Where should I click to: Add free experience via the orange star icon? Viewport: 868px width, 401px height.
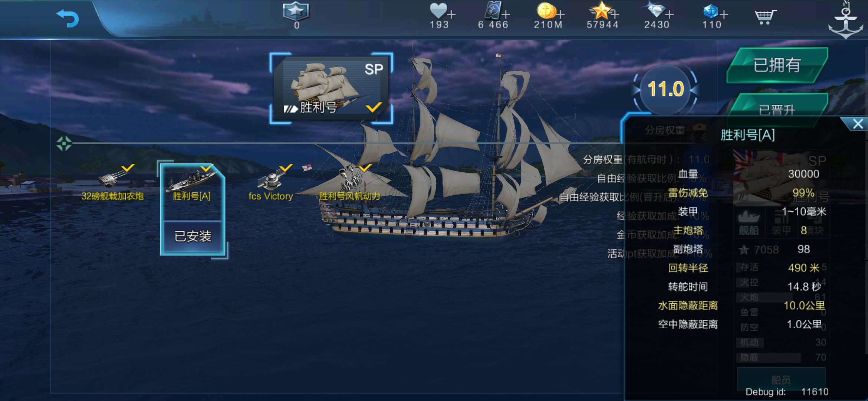click(604, 10)
